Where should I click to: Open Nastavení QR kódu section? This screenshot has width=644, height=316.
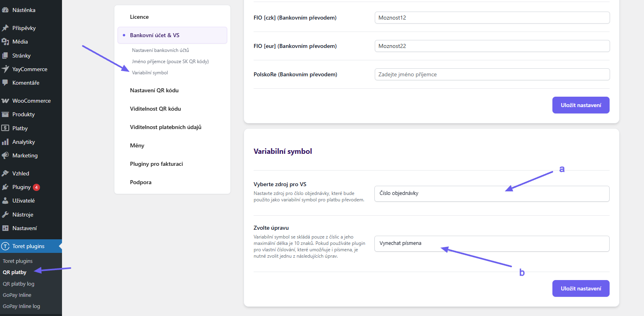click(154, 90)
